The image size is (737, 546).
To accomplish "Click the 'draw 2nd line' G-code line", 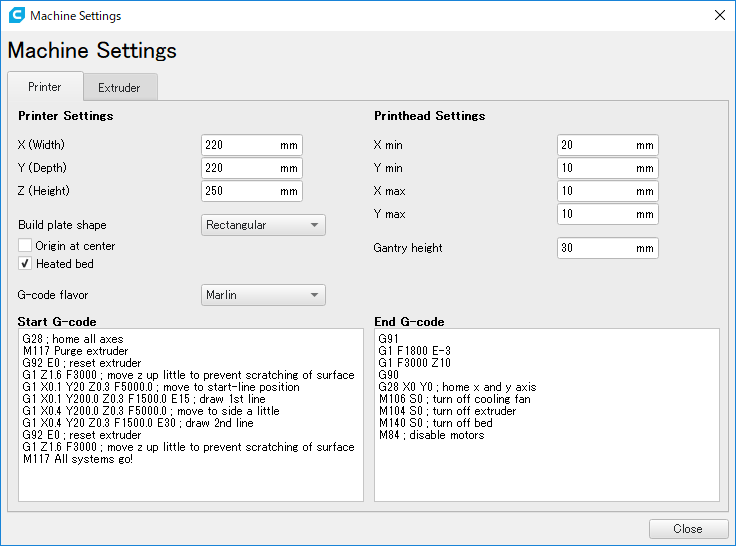I will [138, 423].
